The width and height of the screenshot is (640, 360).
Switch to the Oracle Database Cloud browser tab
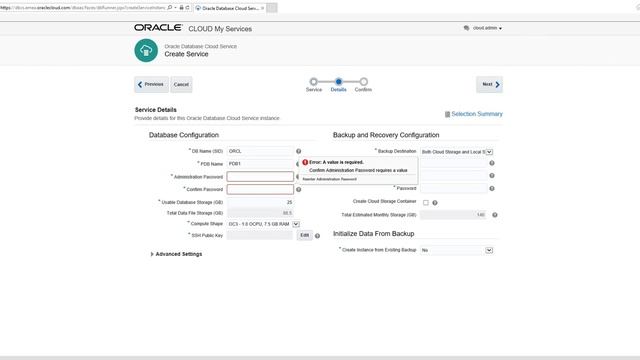click(x=230, y=8)
